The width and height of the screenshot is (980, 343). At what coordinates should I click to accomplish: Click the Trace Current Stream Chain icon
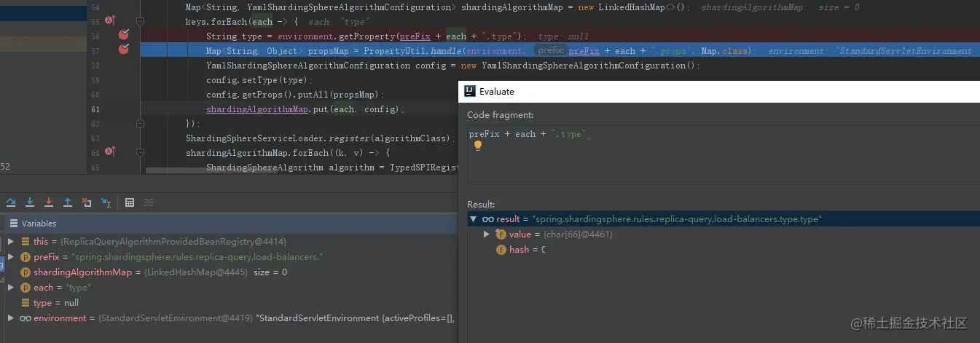pyautogui.click(x=149, y=202)
